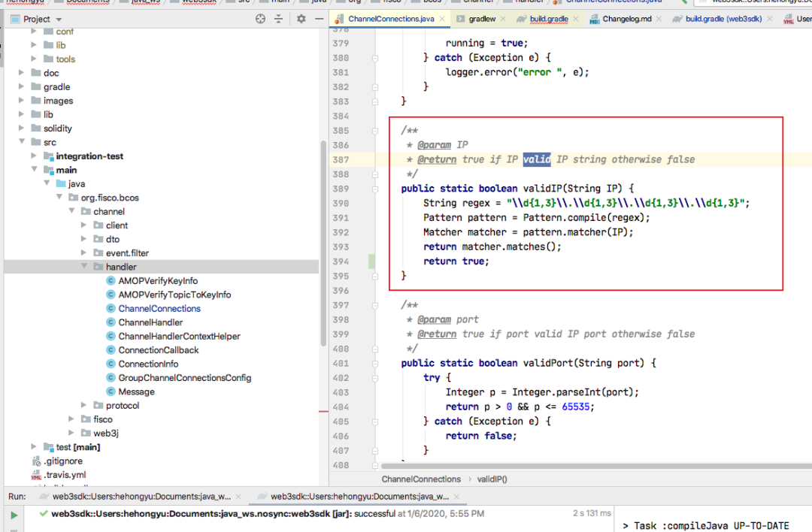Expand the doc folder
The width and height of the screenshot is (812, 532).
[x=21, y=72]
